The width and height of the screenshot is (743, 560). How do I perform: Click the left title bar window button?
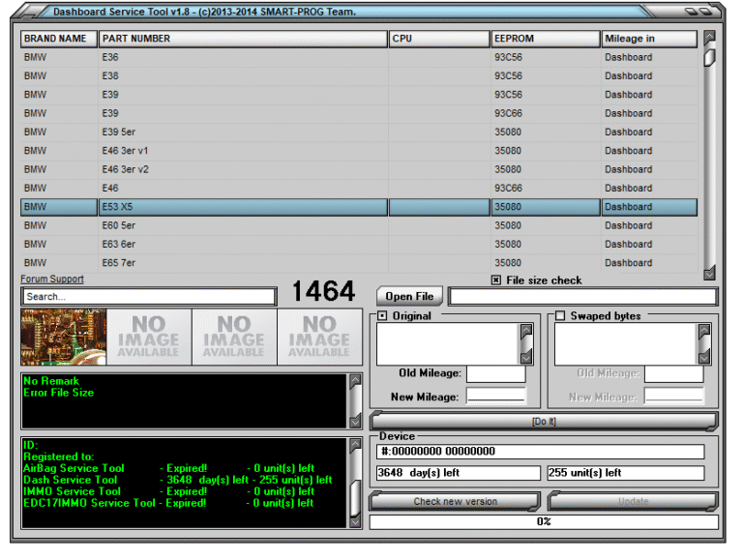pos(692,11)
